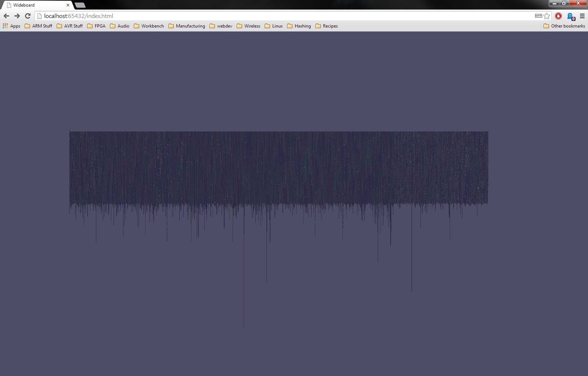Open the Hashing bookmarks folder
This screenshot has width=588, height=376.
point(299,26)
